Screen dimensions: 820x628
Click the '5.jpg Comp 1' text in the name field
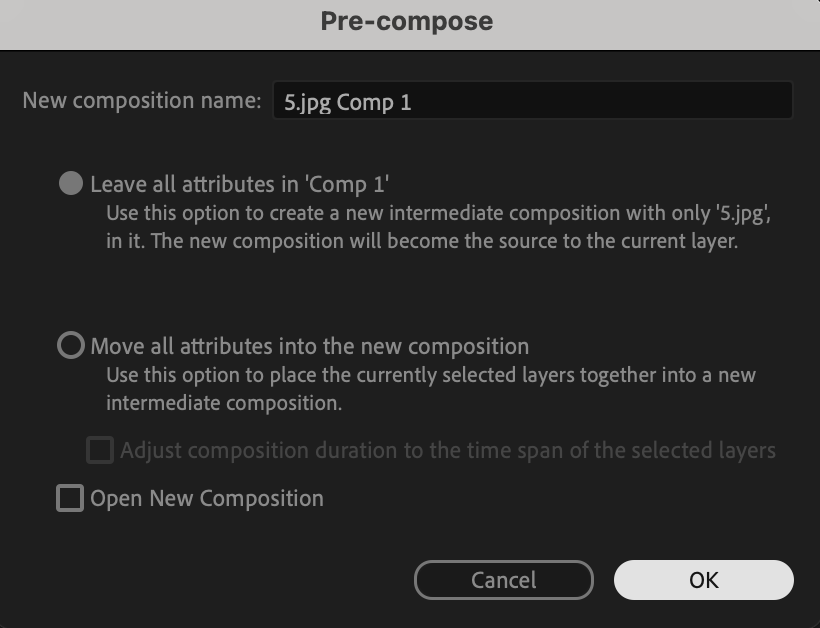click(347, 102)
